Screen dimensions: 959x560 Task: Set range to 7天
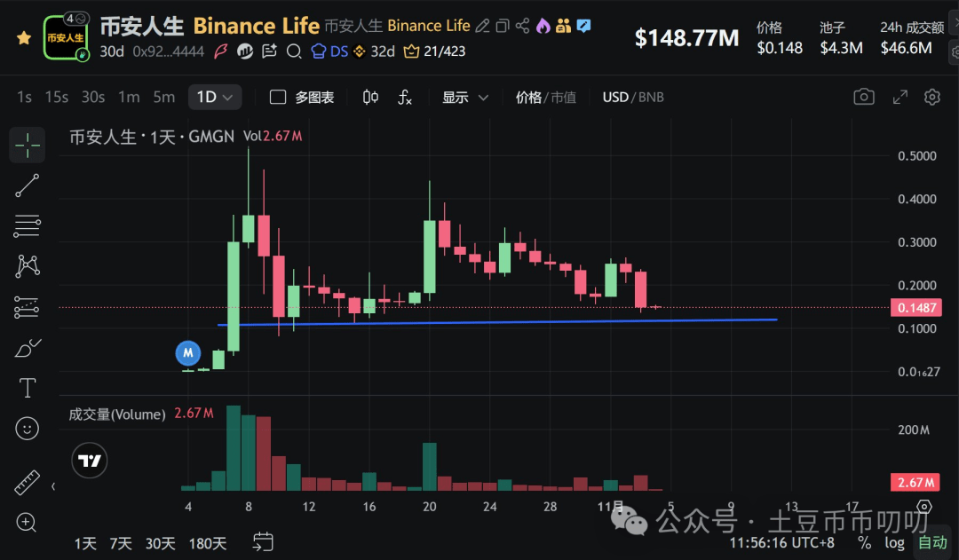pos(121,543)
